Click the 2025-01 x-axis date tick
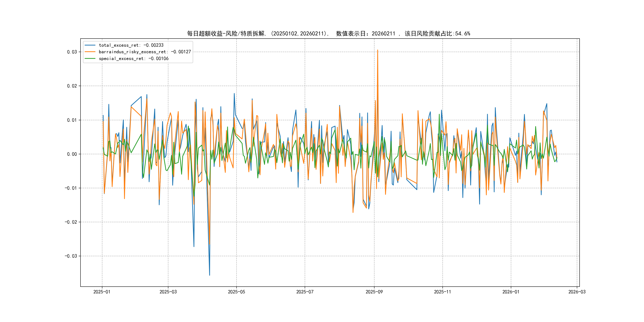 tap(102, 292)
